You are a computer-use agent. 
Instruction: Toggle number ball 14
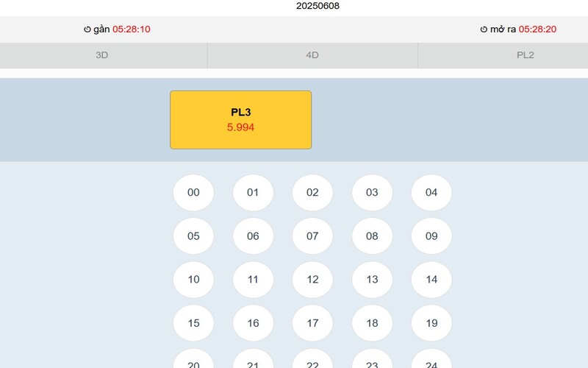[431, 280]
